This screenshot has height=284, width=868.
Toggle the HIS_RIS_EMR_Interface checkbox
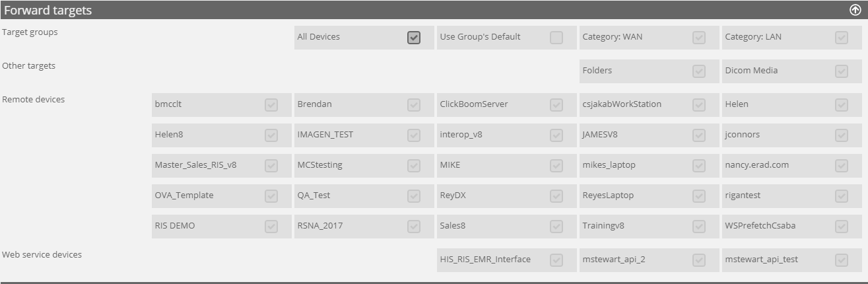click(556, 260)
